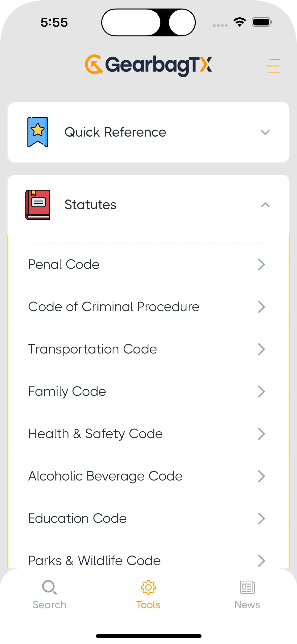This screenshot has width=297, height=644.
Task: View Education Code statutes
Action: coord(77,519)
